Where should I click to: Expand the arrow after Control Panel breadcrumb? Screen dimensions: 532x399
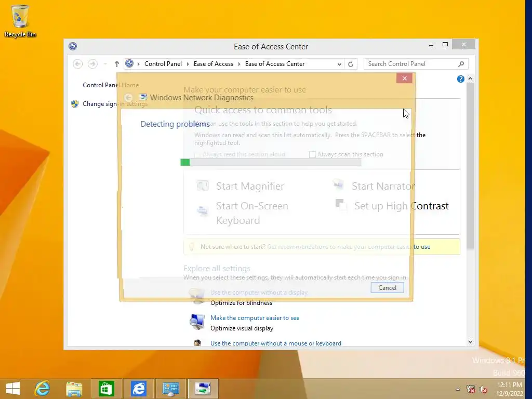point(188,64)
